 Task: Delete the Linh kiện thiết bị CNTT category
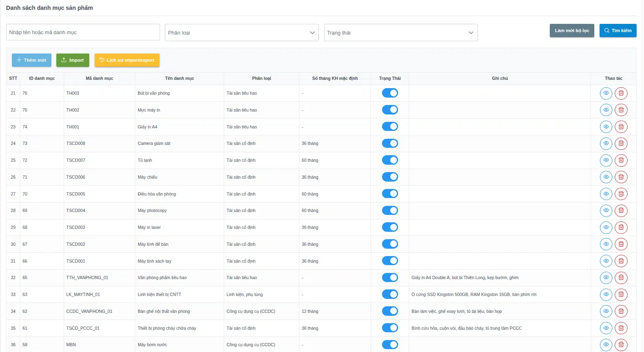coord(621,294)
